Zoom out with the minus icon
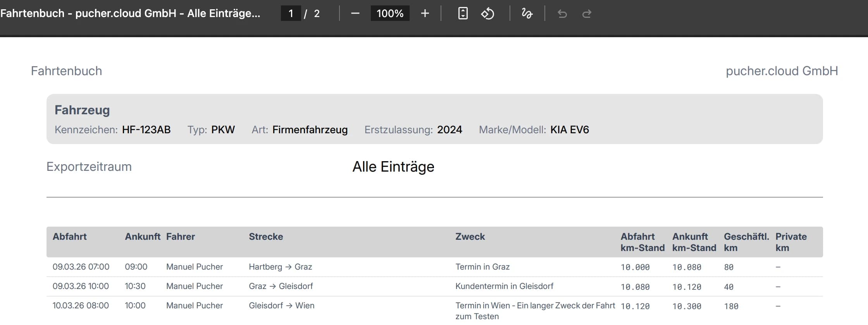This screenshot has height=325, width=868. point(355,14)
